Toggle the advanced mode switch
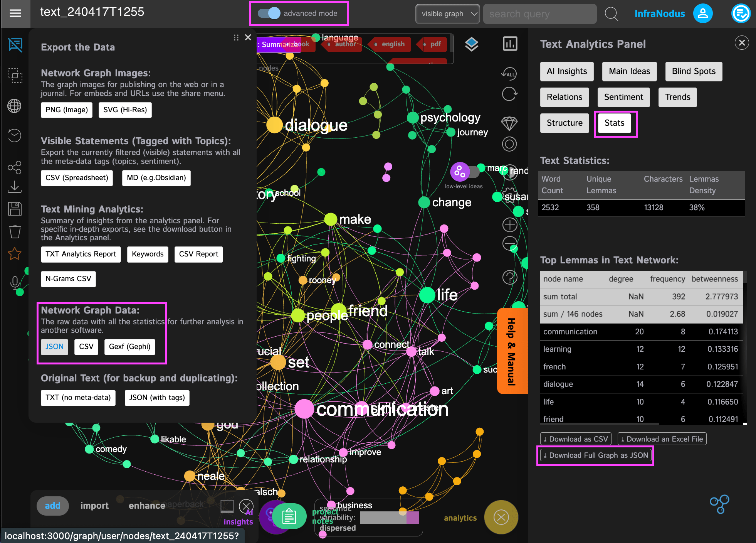This screenshot has height=543, width=756. point(269,13)
